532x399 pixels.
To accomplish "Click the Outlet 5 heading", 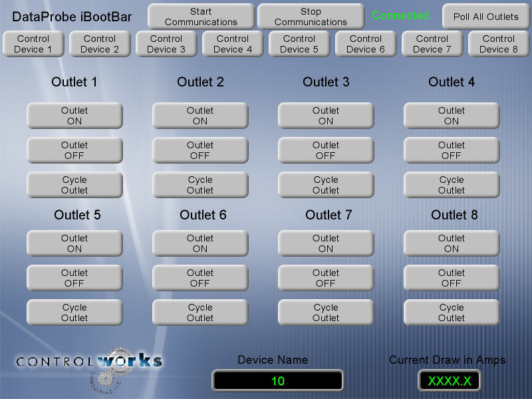I will (x=77, y=215).
